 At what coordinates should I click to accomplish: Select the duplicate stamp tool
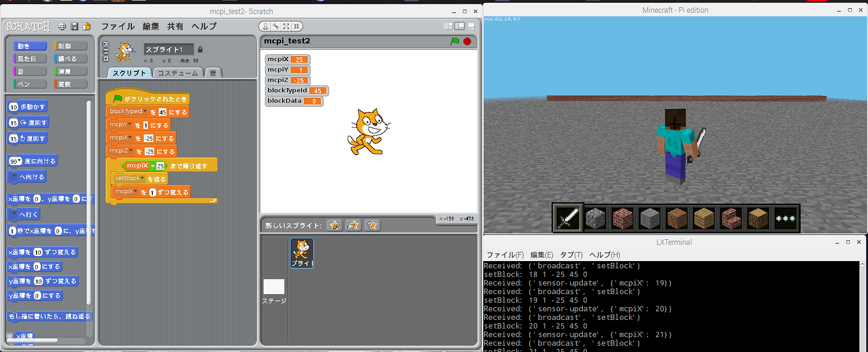pos(266,26)
